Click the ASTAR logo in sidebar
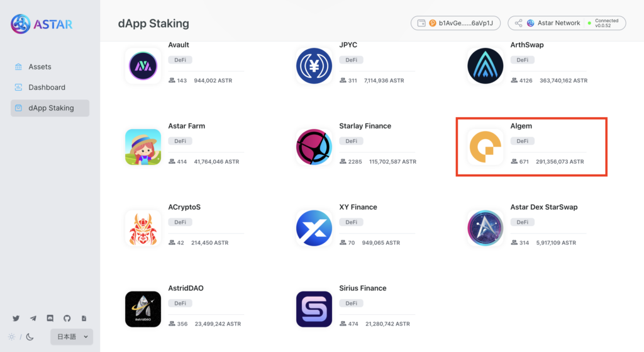Image resolution: width=644 pixels, height=352 pixels. (42, 24)
